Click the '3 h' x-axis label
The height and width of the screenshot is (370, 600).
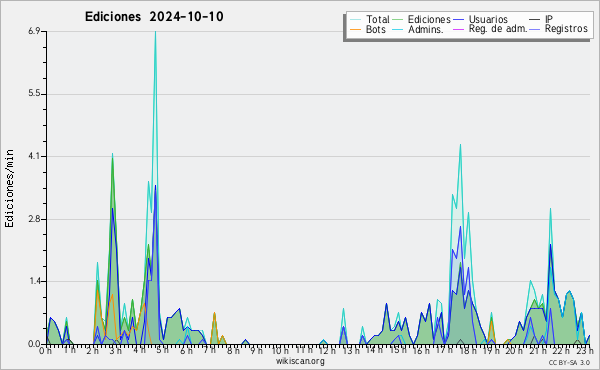[x=115, y=350]
